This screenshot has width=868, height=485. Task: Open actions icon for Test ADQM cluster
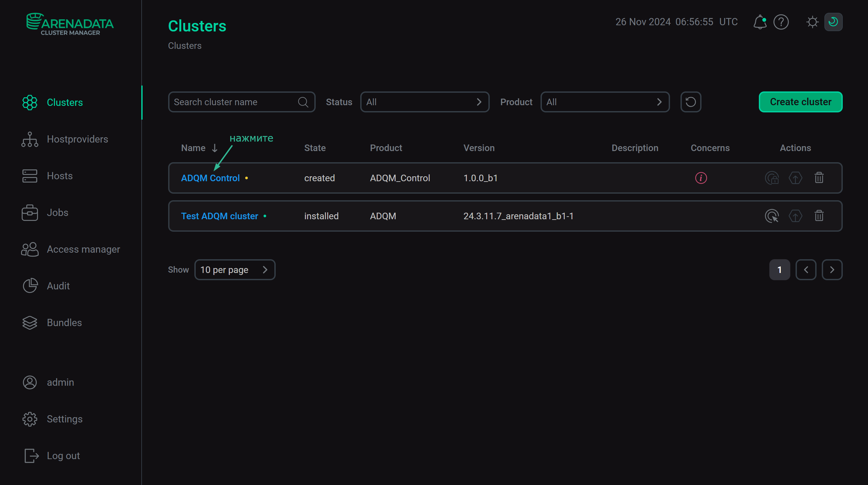coord(772,216)
